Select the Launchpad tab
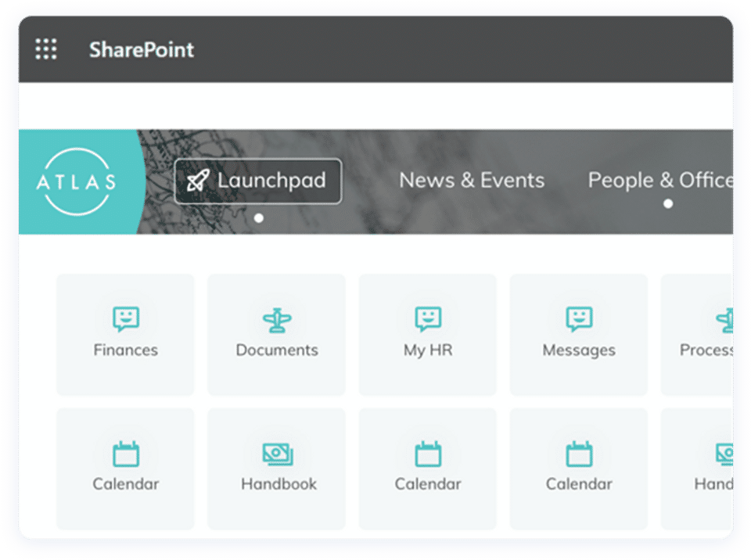751x560 pixels. tap(258, 181)
